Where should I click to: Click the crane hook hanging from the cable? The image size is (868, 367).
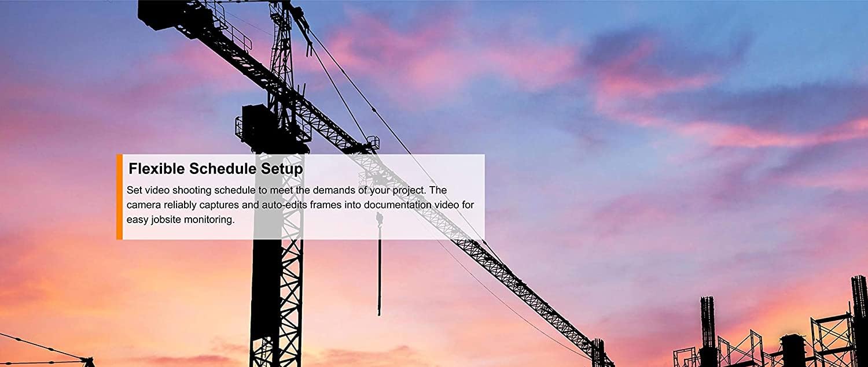pos(380,220)
